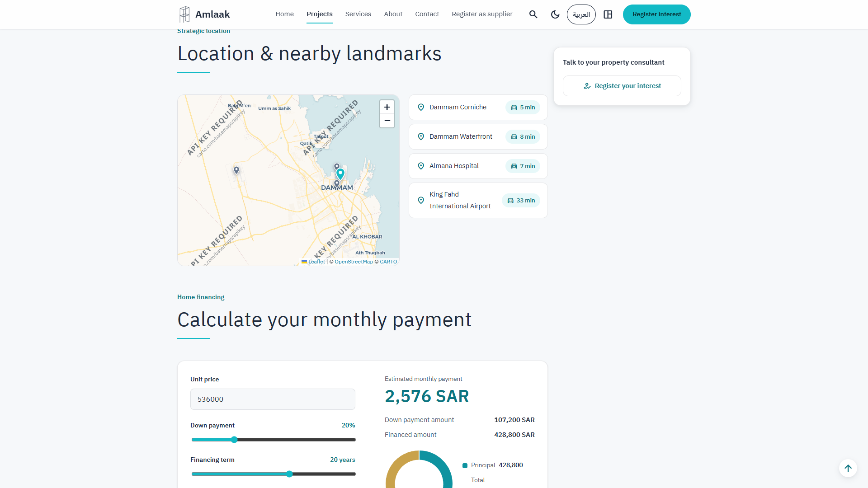Open Register as supplier link
The image size is (868, 488).
pyautogui.click(x=482, y=14)
